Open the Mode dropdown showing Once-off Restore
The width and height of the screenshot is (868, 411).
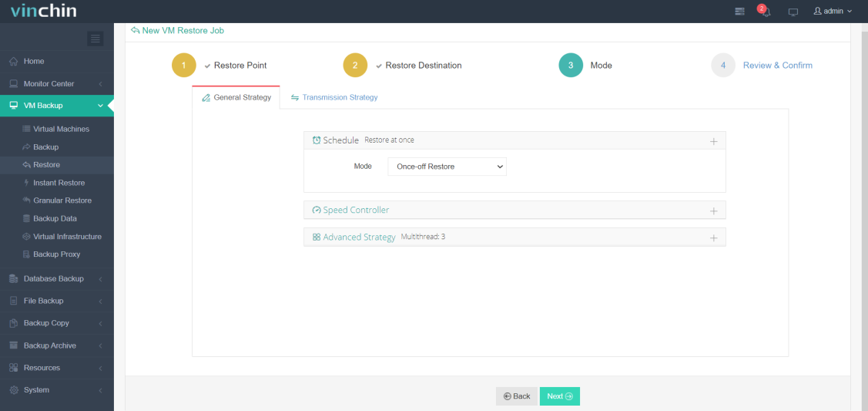pos(447,167)
